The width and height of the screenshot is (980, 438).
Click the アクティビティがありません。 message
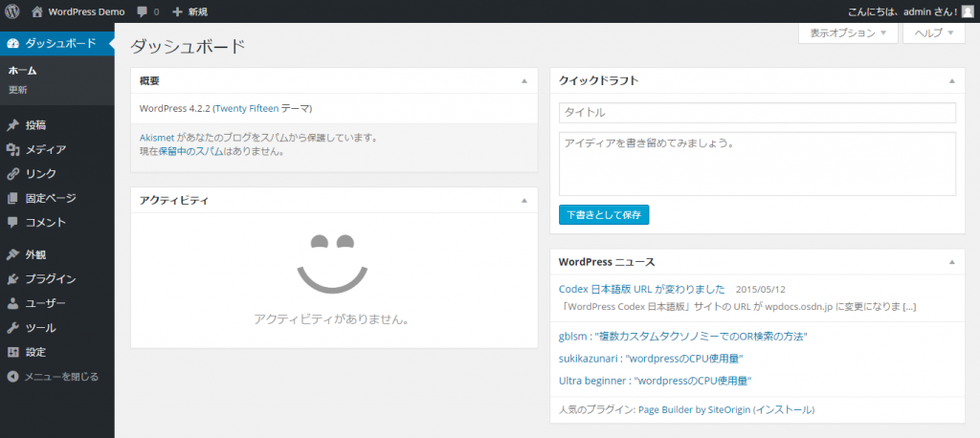point(332,319)
